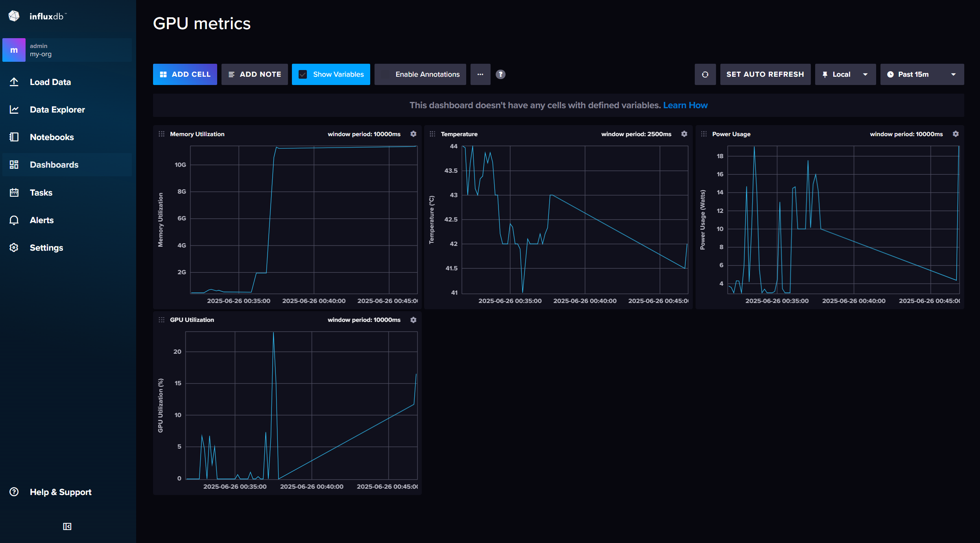Grab the Temperature cell drag handle
Image resolution: width=980 pixels, height=543 pixels.
pos(432,134)
